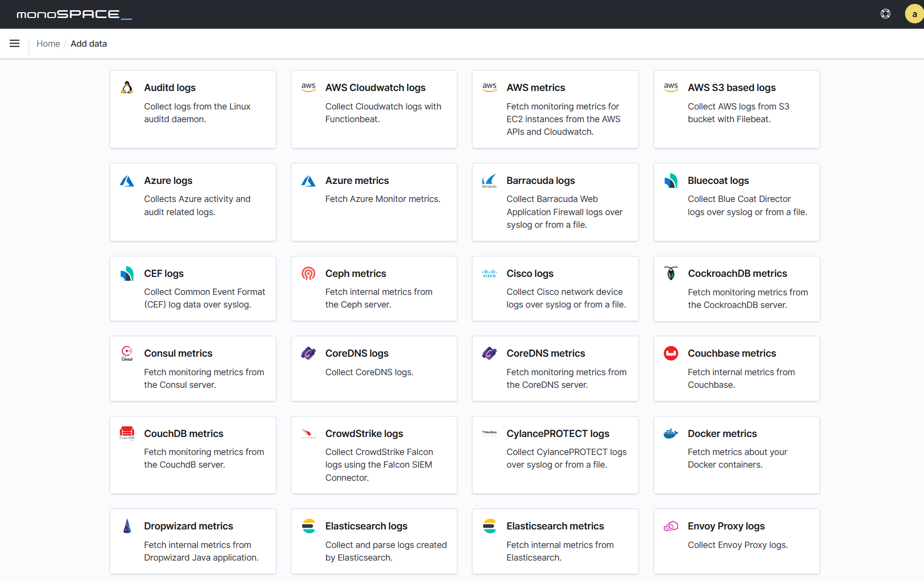This screenshot has width=924, height=582.
Task: Click the Docker whale icon
Action: pos(671,433)
